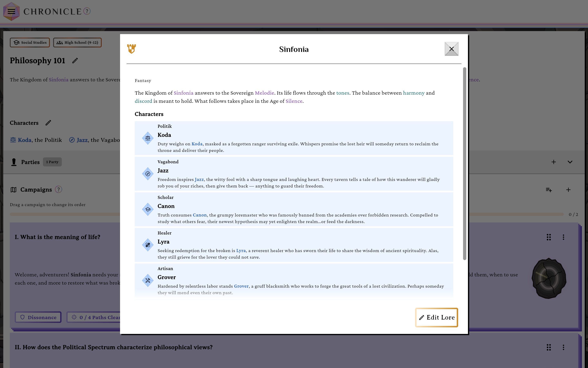Click the campaign progress bar

(287, 214)
